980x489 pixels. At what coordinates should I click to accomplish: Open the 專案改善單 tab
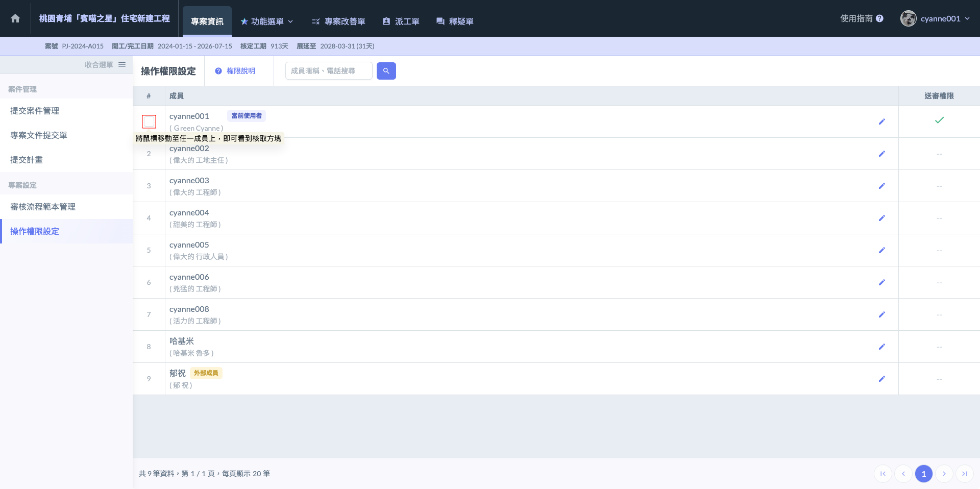[338, 21]
